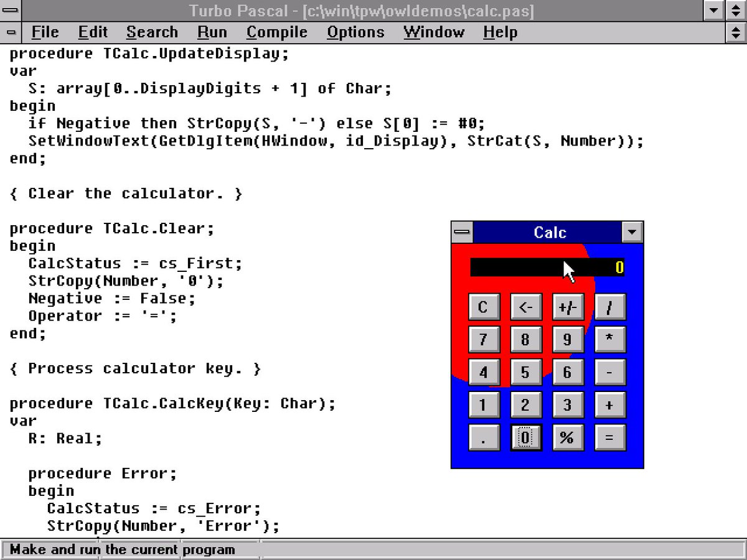Open the Compile menu

277,32
